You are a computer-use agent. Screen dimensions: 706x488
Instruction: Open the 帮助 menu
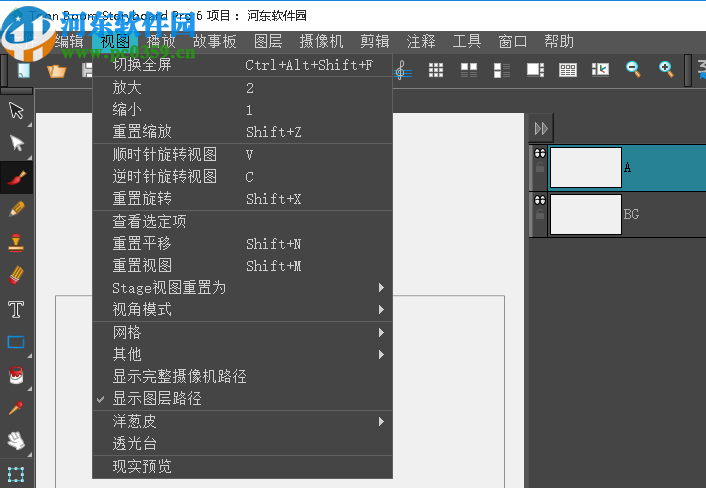pos(559,42)
